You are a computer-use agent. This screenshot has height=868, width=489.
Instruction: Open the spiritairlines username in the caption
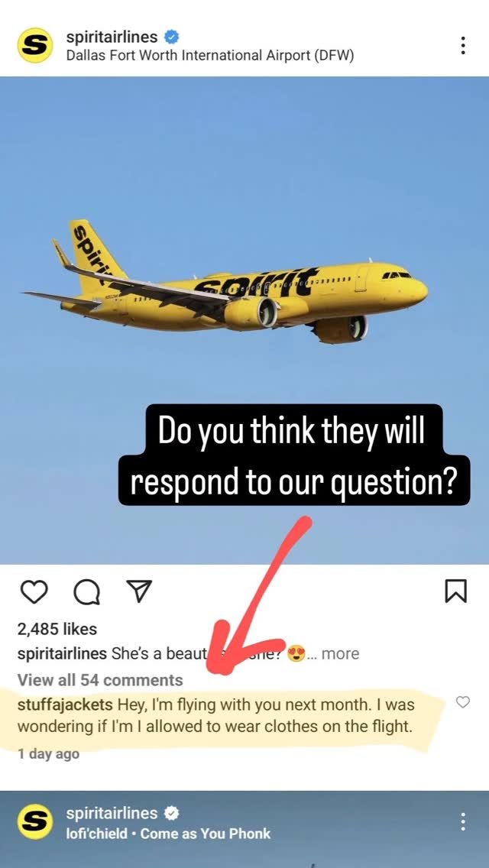(62, 654)
